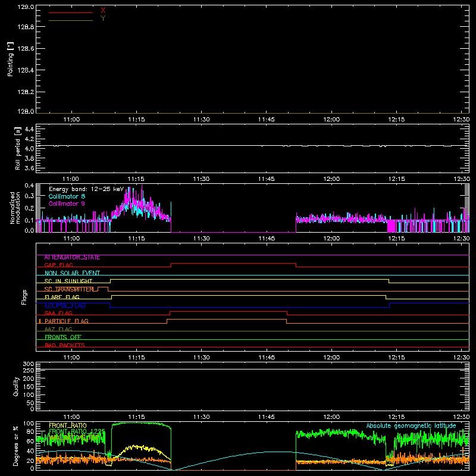Click the Degrees or % axis title
Viewport: 476px width, 476px height.
click(x=15, y=446)
